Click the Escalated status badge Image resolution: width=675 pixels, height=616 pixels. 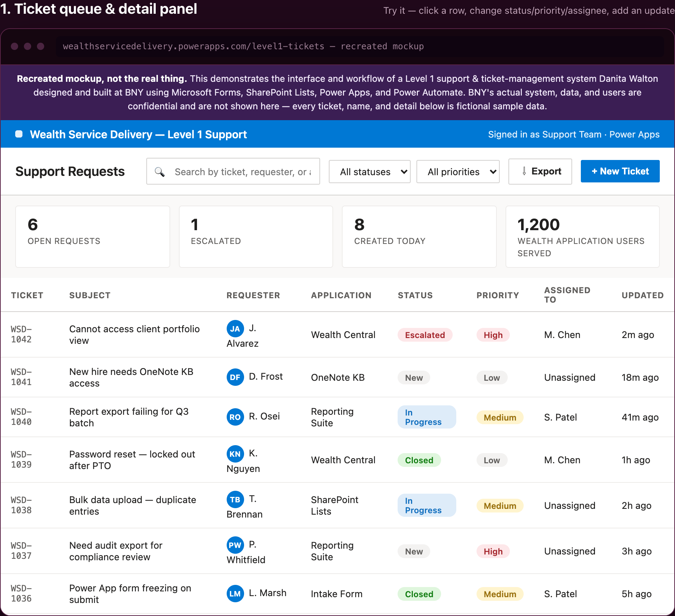click(x=425, y=335)
